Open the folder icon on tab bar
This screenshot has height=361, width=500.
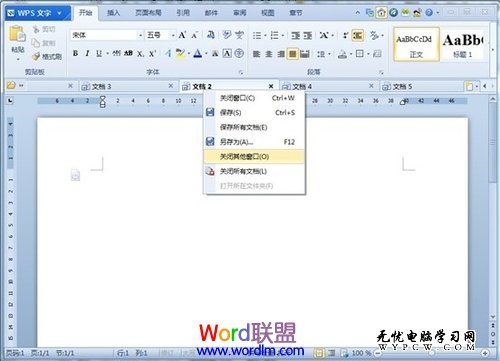click(11, 86)
